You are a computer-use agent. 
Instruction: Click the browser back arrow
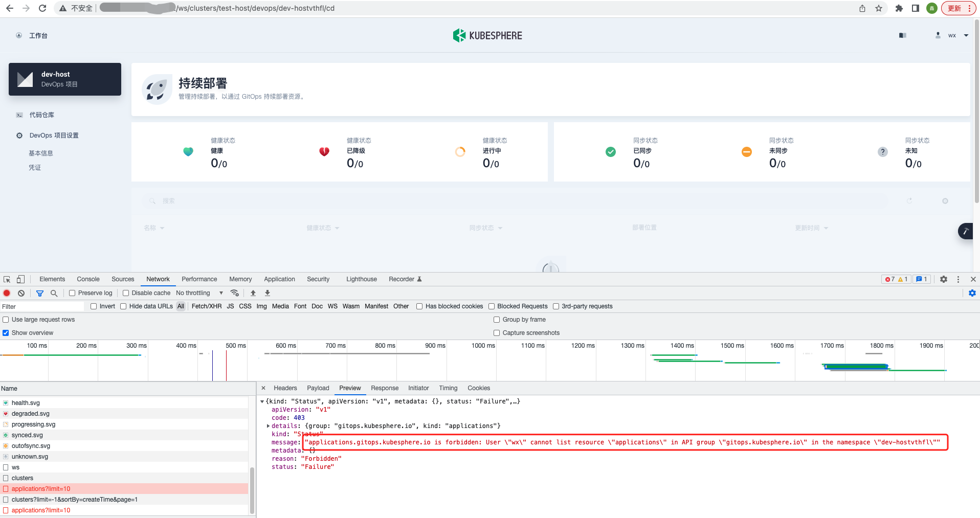tap(10, 8)
